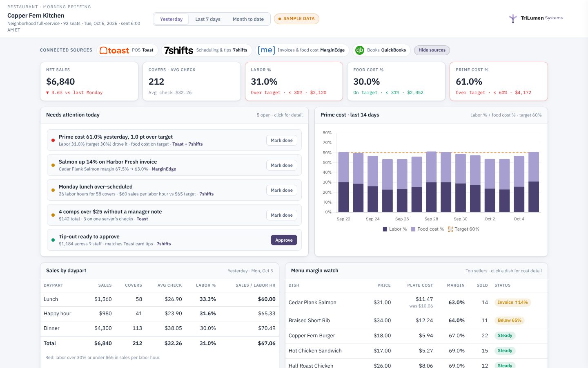Click the 7shifts scheduling logo

coord(178,50)
